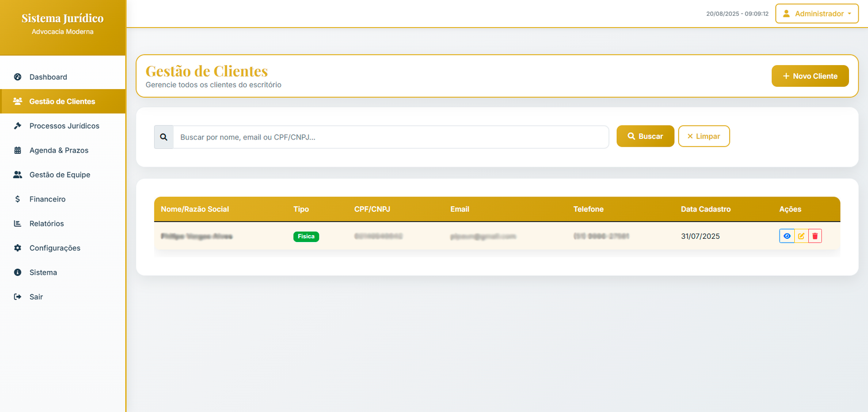Click the yellow pencil edit client icon
This screenshot has width=868, height=412.
pos(801,236)
